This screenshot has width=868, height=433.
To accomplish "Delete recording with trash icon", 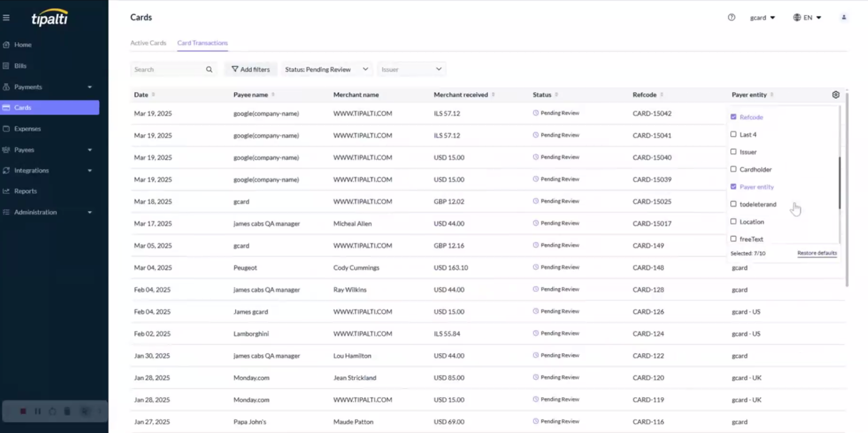I will (x=67, y=411).
